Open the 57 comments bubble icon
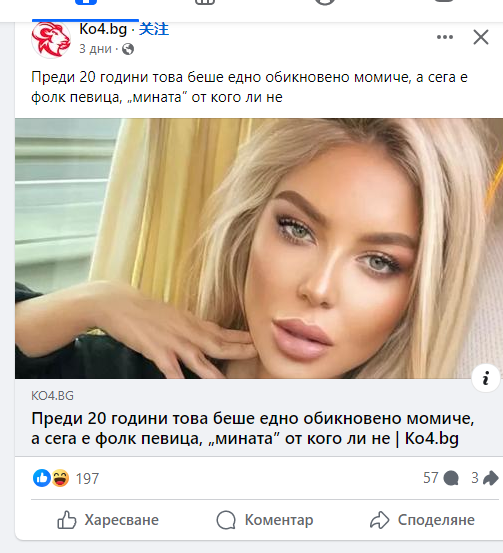Viewport: 503px width, 553px height. (x=451, y=478)
